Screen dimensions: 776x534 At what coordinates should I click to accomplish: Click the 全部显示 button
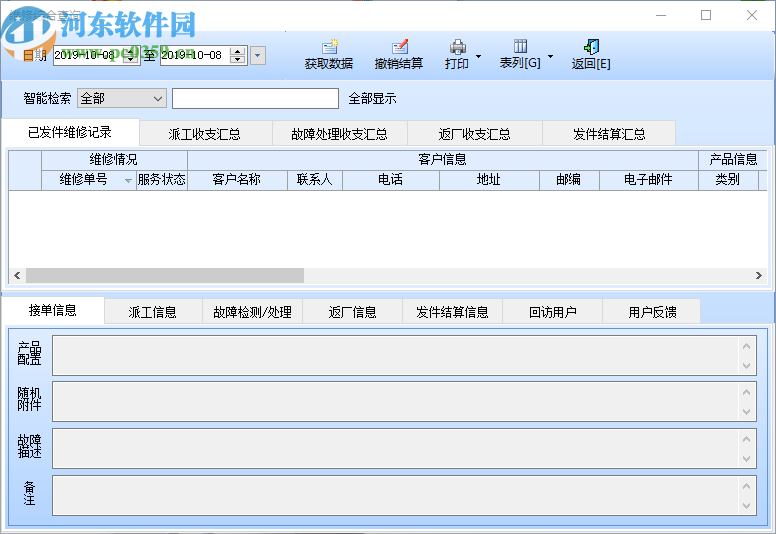click(x=372, y=98)
